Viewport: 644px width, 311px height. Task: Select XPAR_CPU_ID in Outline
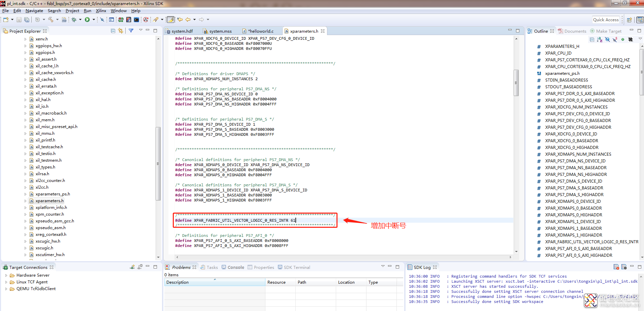tap(558, 53)
